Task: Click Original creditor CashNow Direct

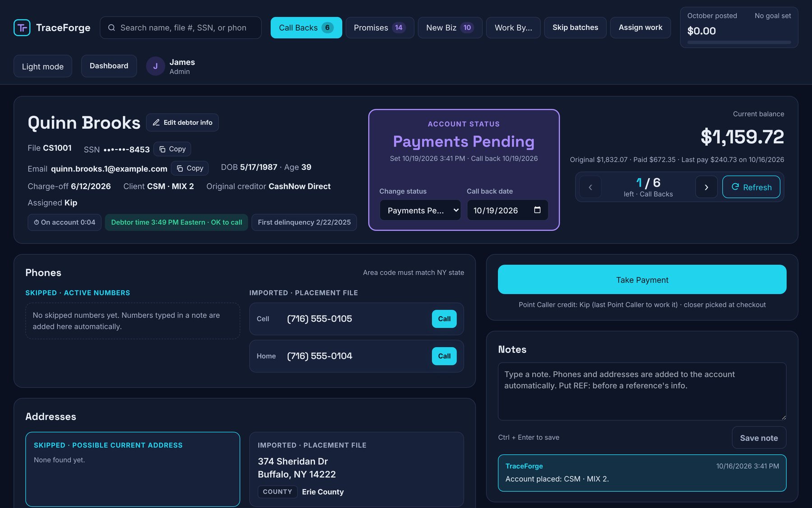Action: pyautogui.click(x=300, y=186)
